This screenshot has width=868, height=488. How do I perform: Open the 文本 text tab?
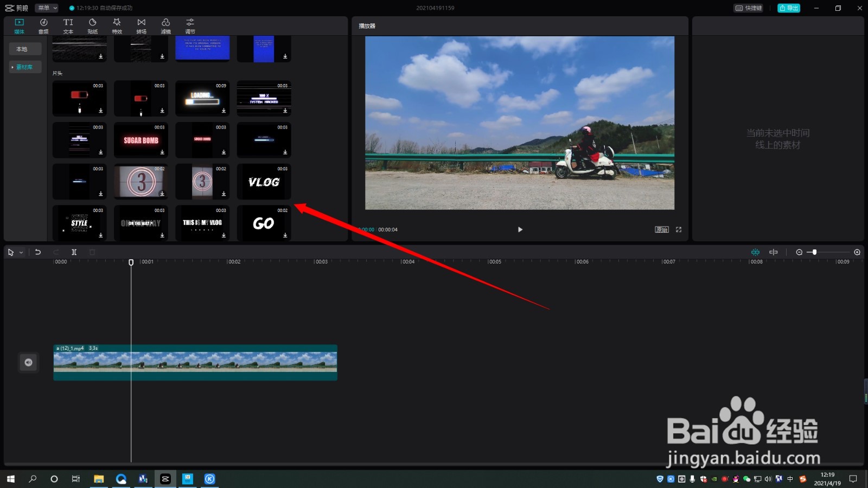[68, 25]
